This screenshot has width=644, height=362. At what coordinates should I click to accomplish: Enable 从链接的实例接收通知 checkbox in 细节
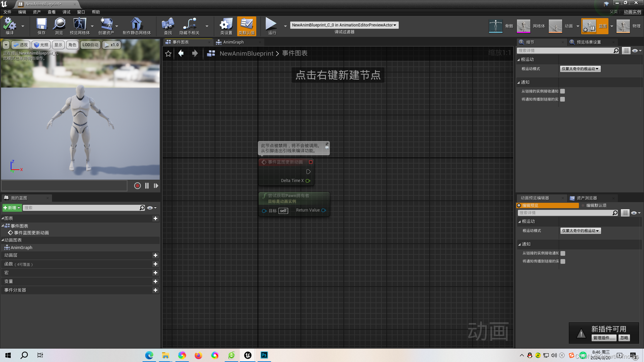pos(562,91)
